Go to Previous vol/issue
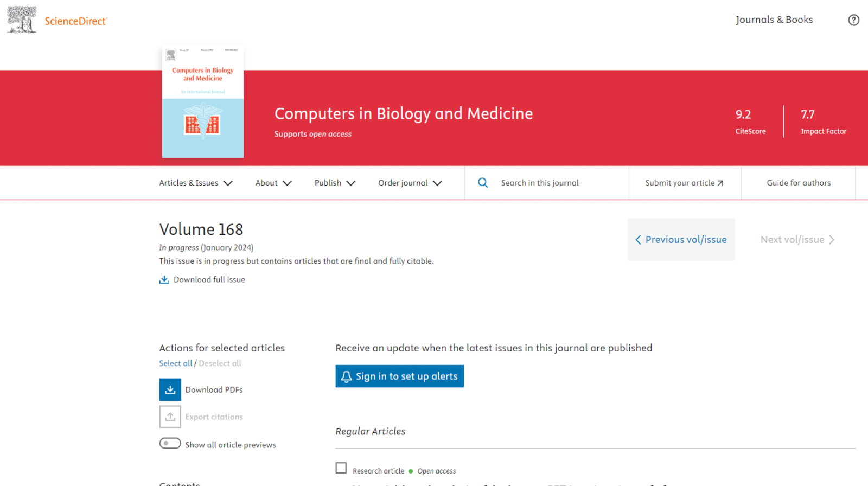The image size is (868, 486). (681, 240)
